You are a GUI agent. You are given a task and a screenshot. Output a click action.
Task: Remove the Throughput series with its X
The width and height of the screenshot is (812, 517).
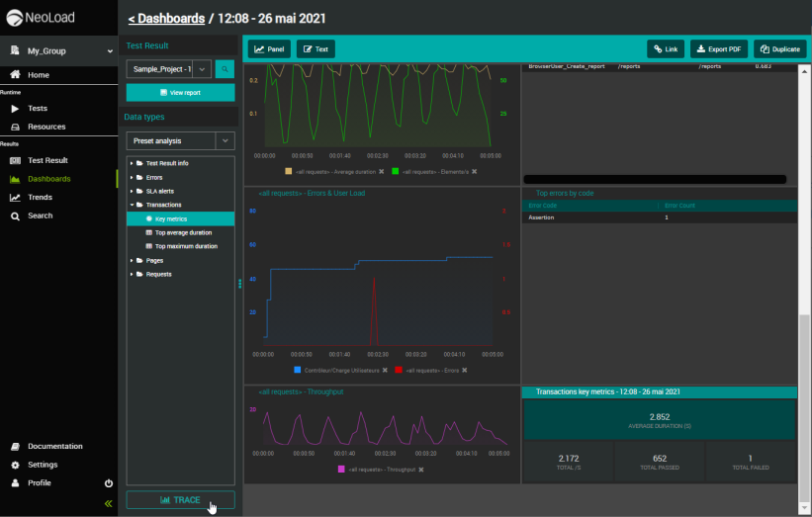coord(420,470)
